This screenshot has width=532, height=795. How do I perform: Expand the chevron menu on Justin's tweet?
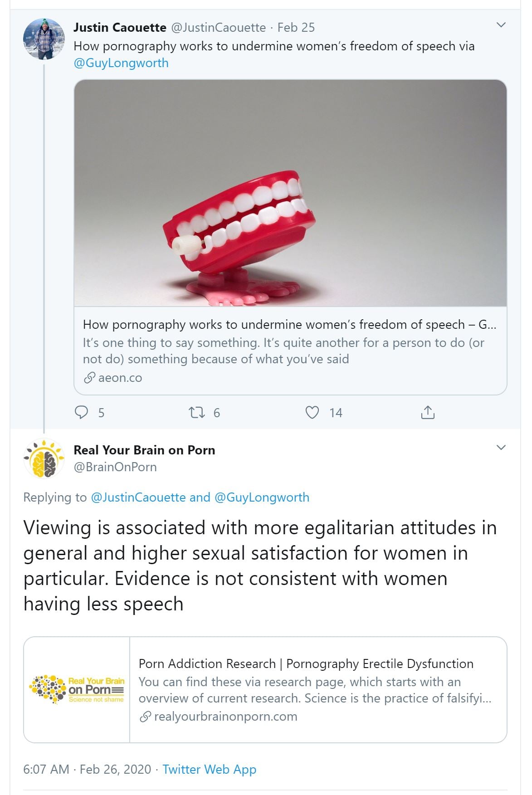click(x=501, y=25)
